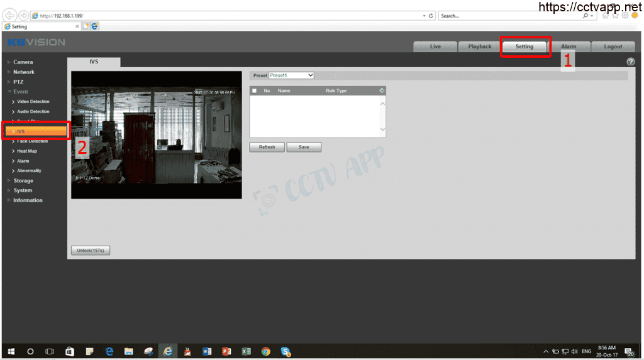The width and height of the screenshot is (644, 360).
Task: Click the Save button
Action: point(304,147)
